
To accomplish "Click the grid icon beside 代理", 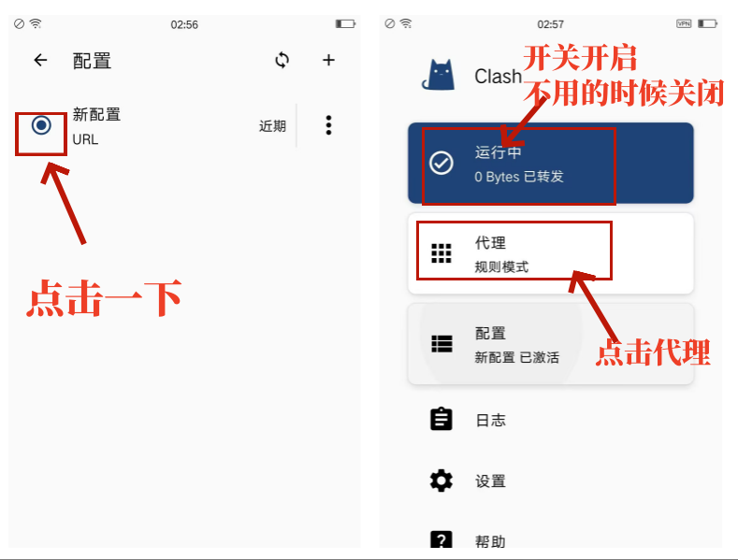I will [441, 253].
